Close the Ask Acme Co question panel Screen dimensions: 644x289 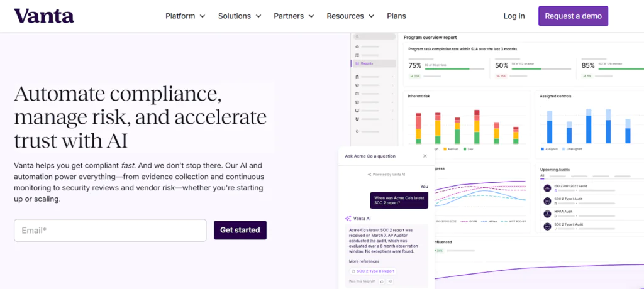pyautogui.click(x=425, y=156)
